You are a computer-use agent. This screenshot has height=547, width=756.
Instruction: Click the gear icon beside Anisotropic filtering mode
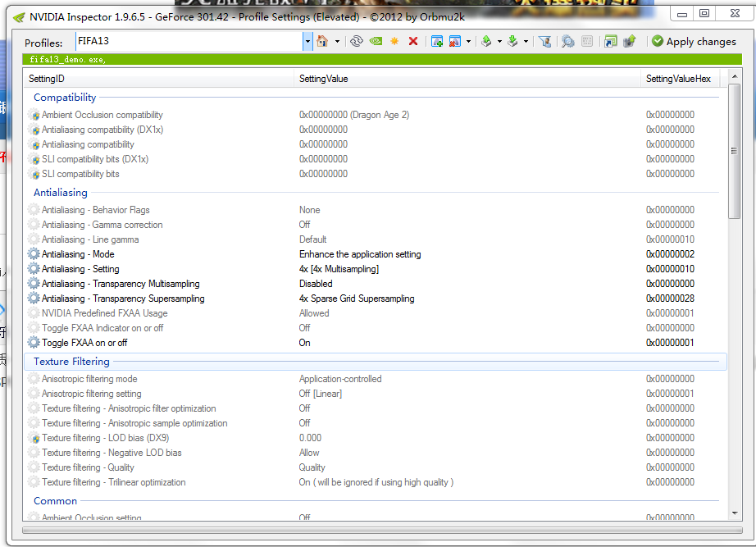[x=34, y=379]
